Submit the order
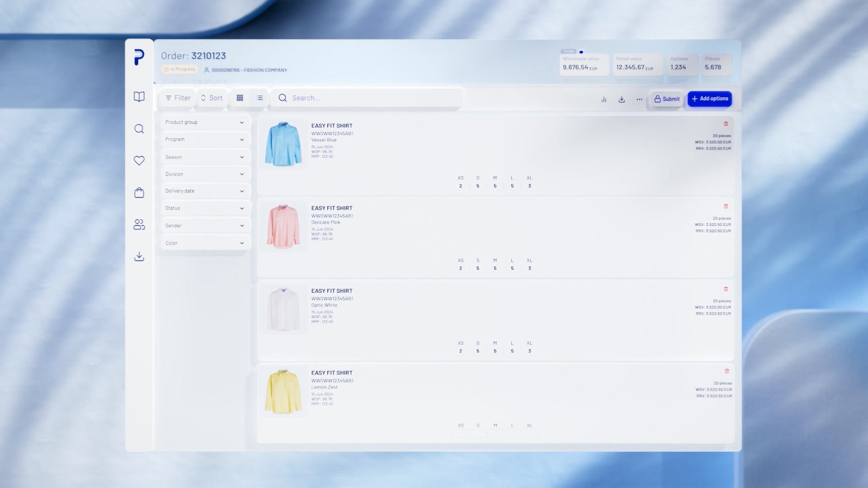Screen dimensions: 868x488 [667, 99]
